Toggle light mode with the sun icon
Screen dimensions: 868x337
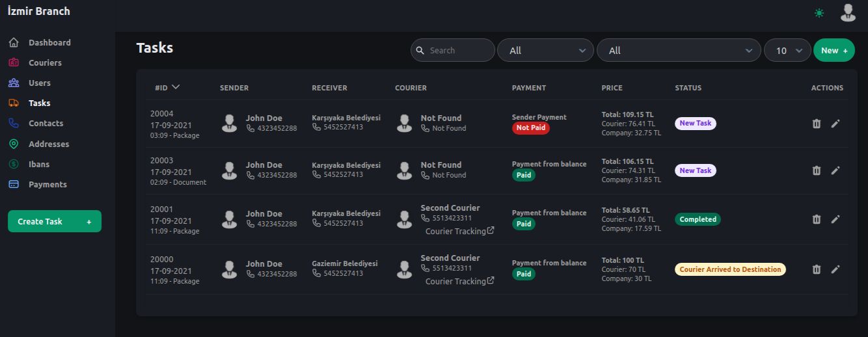[819, 13]
